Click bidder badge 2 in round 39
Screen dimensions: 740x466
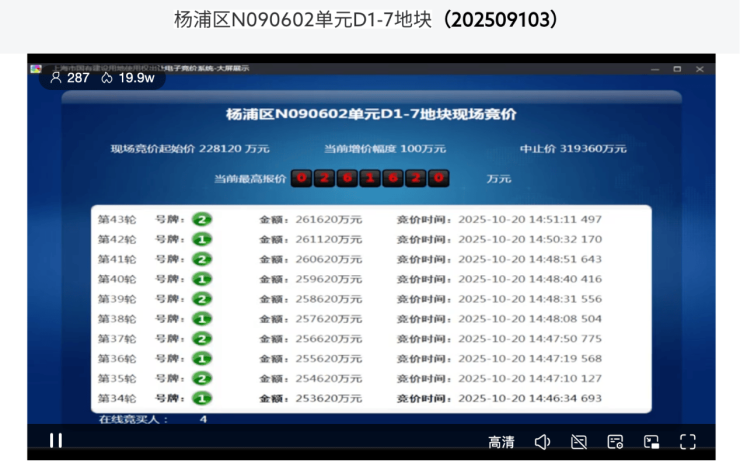click(x=202, y=299)
